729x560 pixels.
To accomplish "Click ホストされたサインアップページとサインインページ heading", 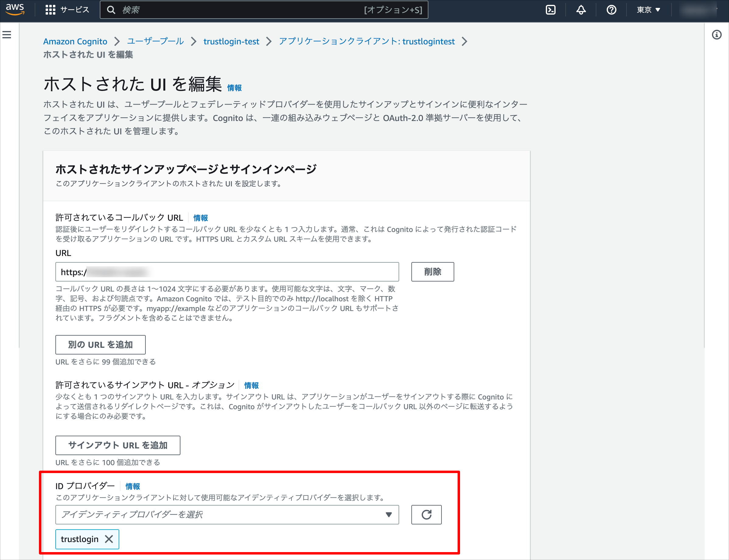I will pyautogui.click(x=186, y=169).
